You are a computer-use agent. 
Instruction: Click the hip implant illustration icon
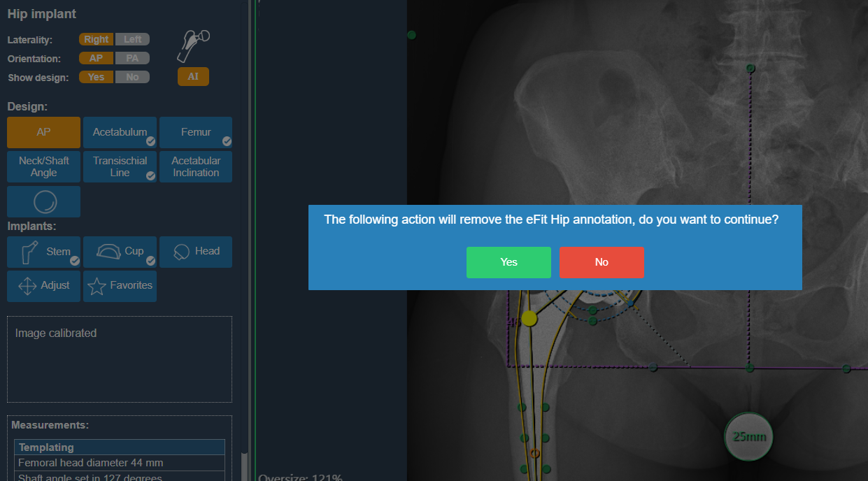click(193, 45)
